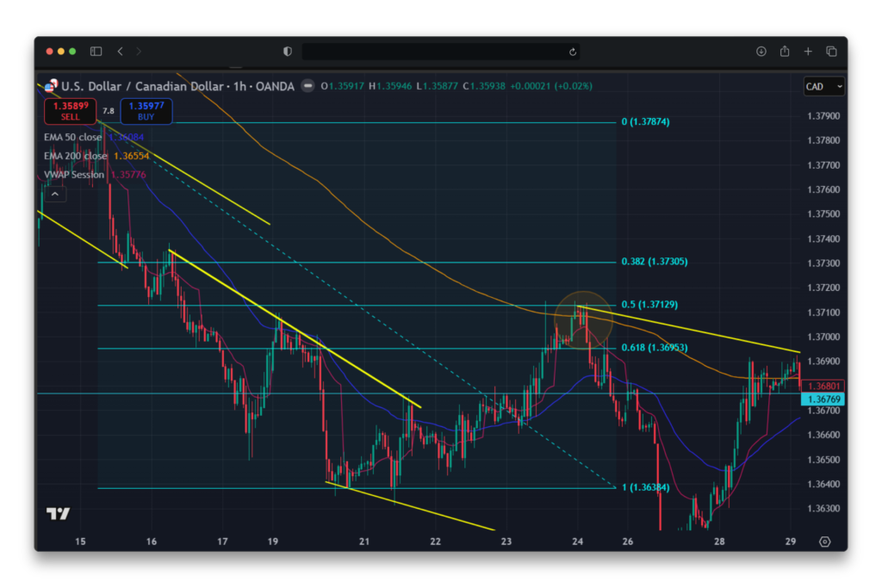Viewport: 882px width, 588px height.
Task: Click the BUY 1.35977 button
Action: tap(146, 111)
